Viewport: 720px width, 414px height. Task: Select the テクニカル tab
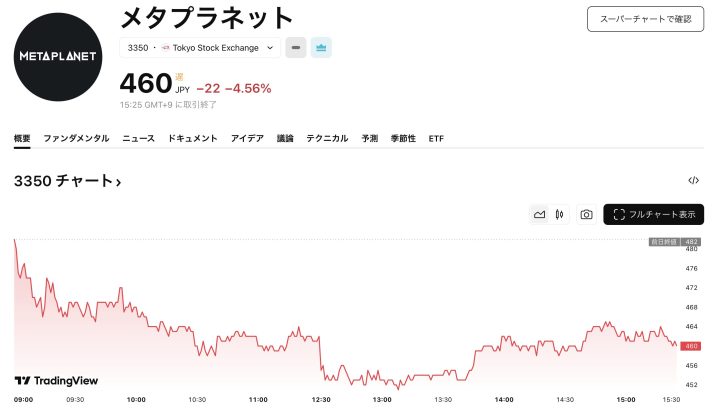click(x=327, y=138)
